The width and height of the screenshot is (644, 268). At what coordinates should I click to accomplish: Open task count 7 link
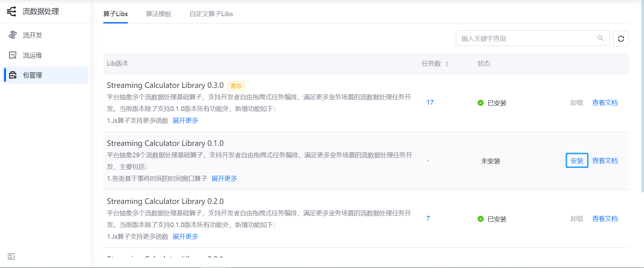point(428,218)
